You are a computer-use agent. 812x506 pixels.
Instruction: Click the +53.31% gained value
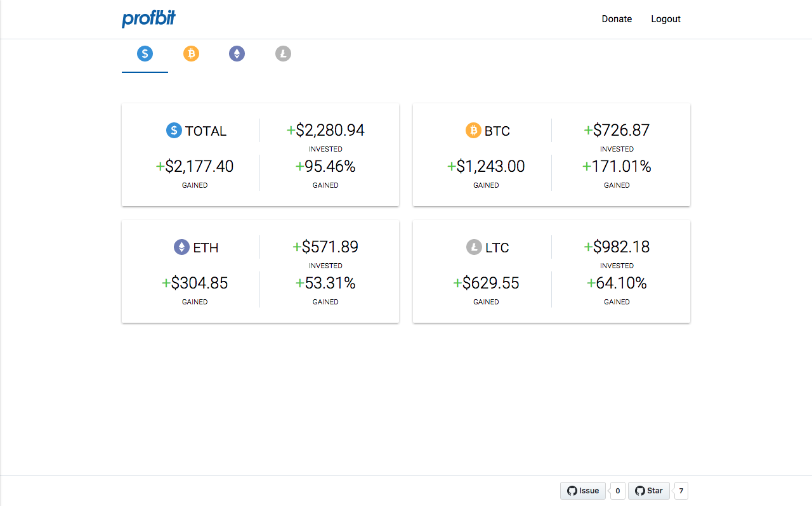325,283
